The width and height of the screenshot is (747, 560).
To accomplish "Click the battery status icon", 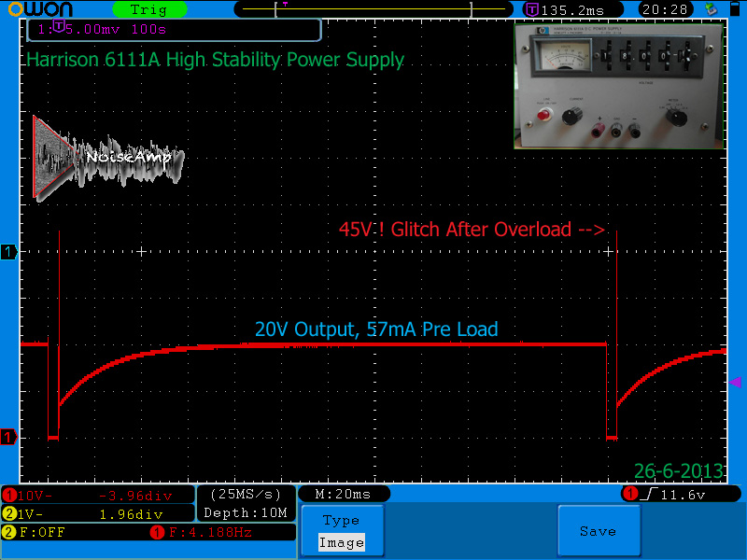I will click(735, 8).
